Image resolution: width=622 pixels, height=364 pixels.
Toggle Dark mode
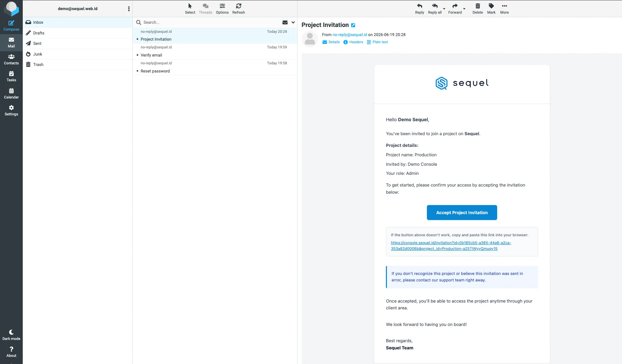pyautogui.click(x=11, y=335)
